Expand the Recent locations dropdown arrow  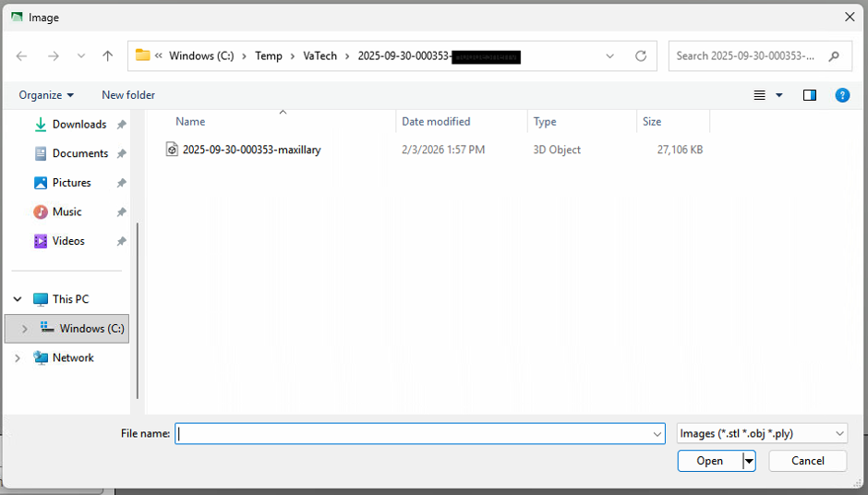[x=81, y=56]
